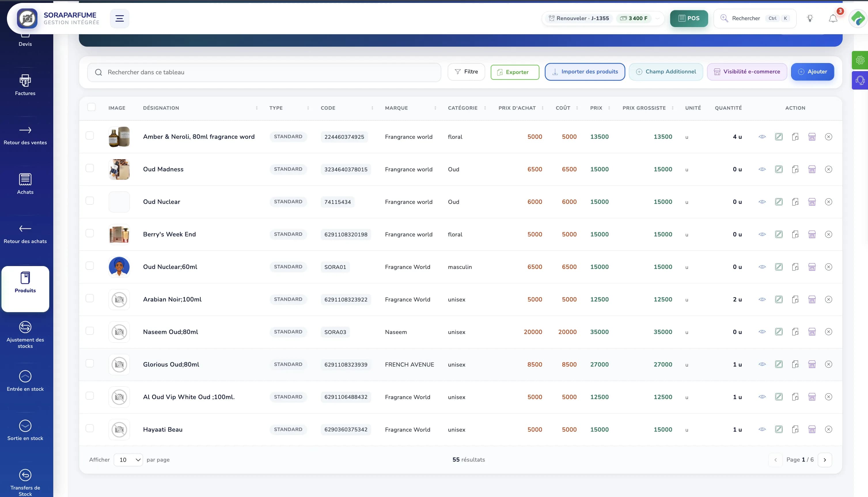868x497 pixels.
Task: Sort by the Marque column arrows
Action: tap(435, 108)
